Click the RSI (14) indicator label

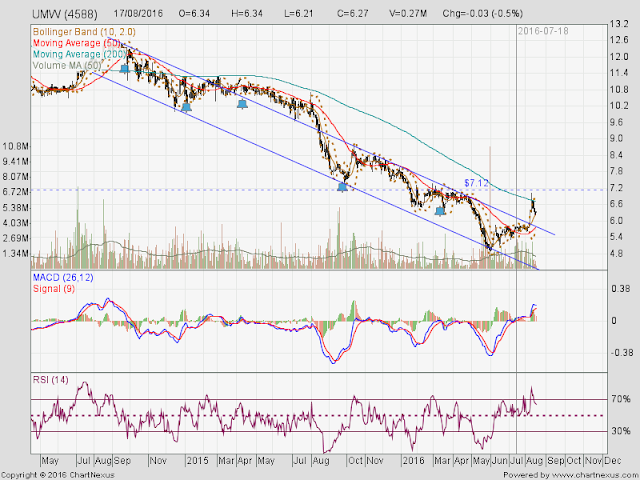point(51,380)
